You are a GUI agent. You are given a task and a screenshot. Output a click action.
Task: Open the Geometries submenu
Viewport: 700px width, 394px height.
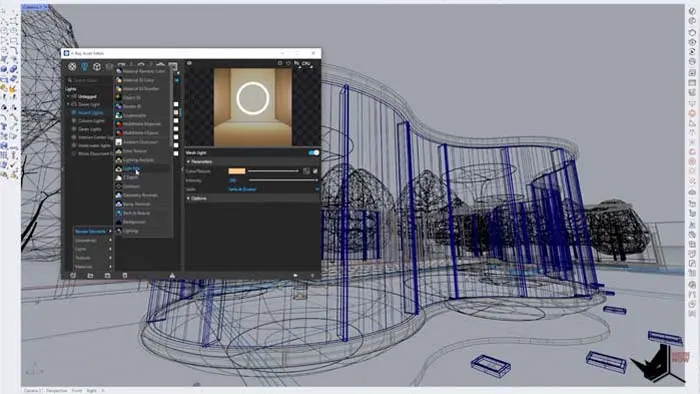(x=93, y=241)
